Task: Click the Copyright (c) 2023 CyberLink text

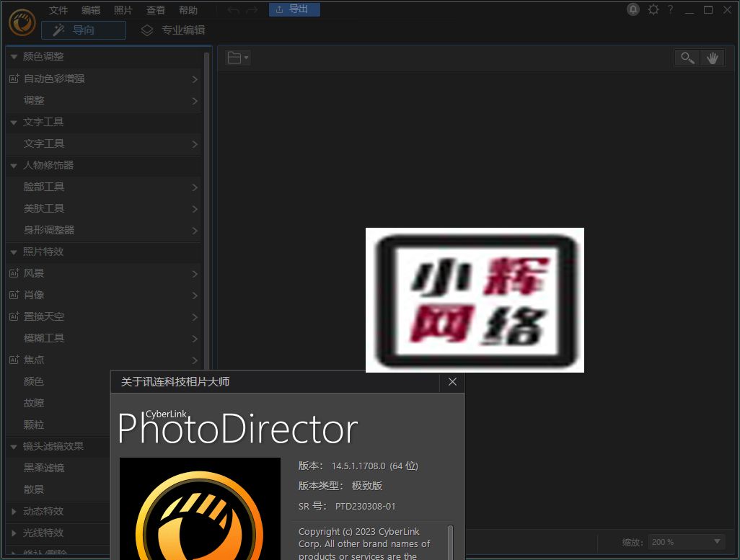Action: (358, 532)
